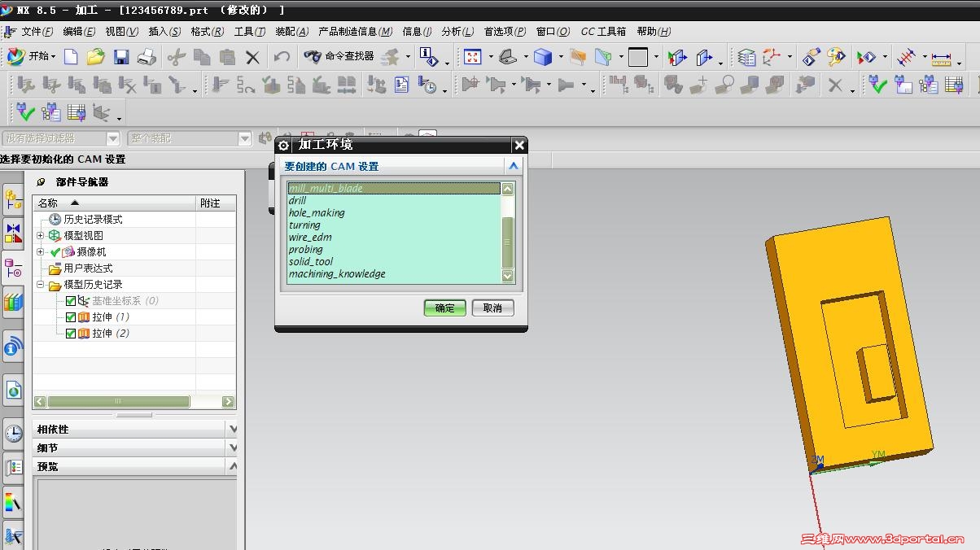Image resolution: width=980 pixels, height=550 pixels.
Task: Expand the 模型视图 tree node
Action: [x=41, y=236]
